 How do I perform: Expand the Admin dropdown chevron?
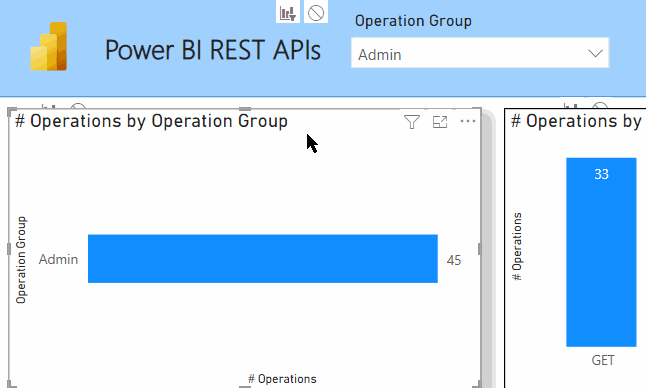coord(595,54)
